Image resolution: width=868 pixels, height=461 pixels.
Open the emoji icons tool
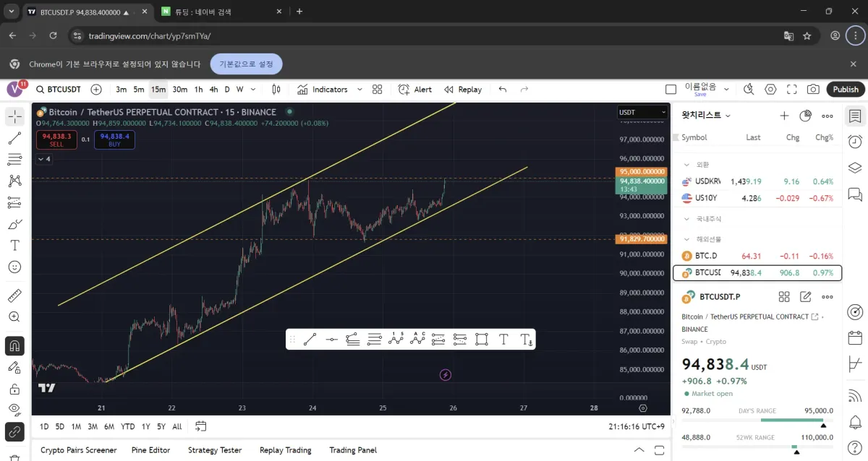[14, 267]
